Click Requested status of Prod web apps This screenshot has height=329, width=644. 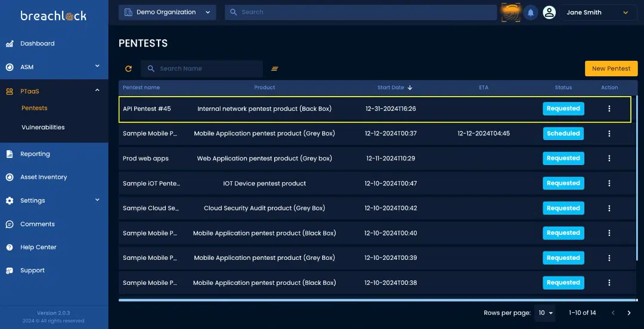tap(563, 159)
